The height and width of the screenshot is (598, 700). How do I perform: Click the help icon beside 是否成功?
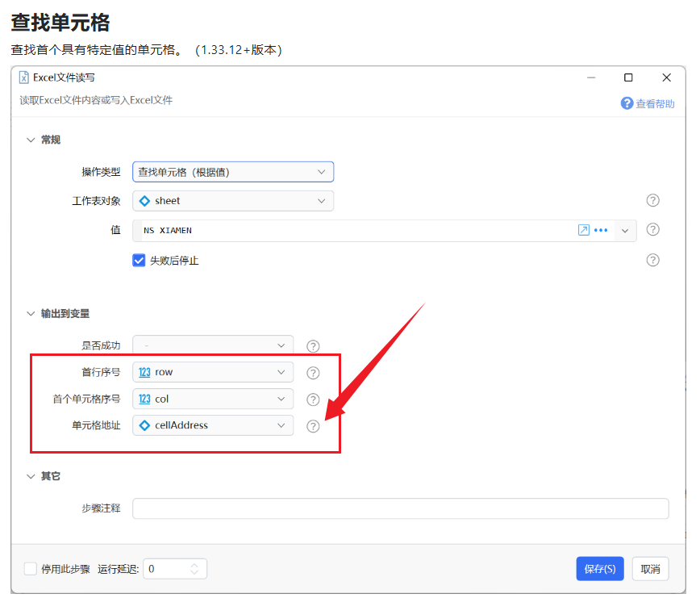pyautogui.click(x=313, y=346)
